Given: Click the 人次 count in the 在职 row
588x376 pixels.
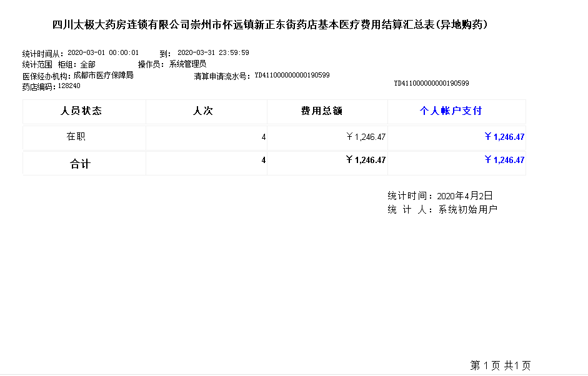Looking at the screenshot, I should point(264,137).
